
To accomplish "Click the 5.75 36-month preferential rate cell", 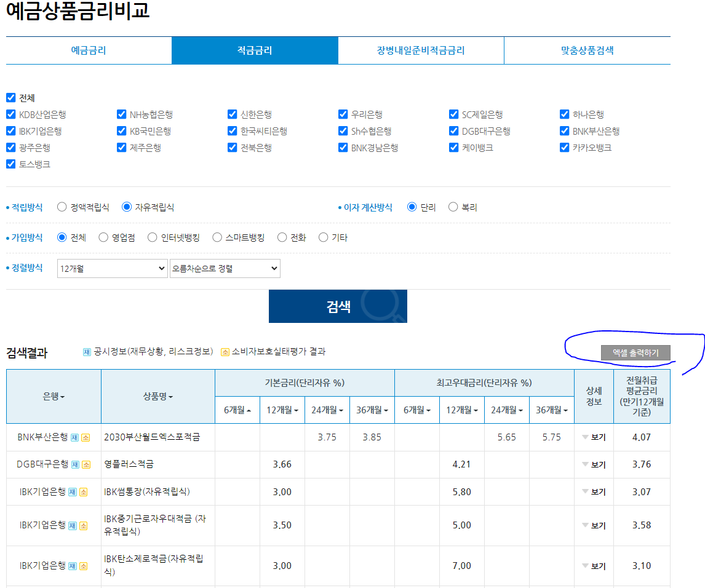I will [x=552, y=437].
